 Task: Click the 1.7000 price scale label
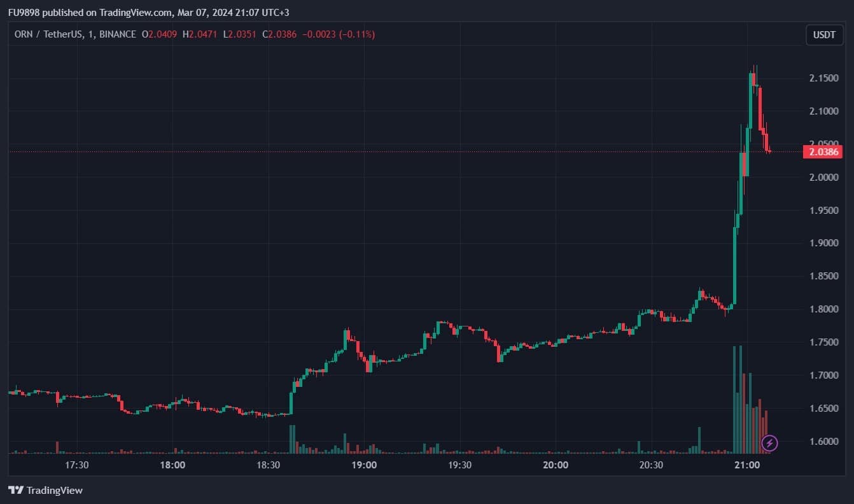824,375
